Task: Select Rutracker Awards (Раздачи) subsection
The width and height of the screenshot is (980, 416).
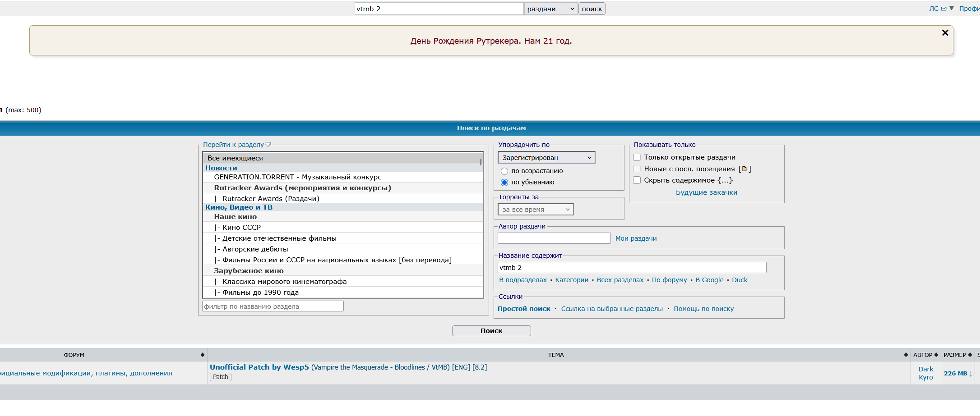Action: (x=343, y=198)
